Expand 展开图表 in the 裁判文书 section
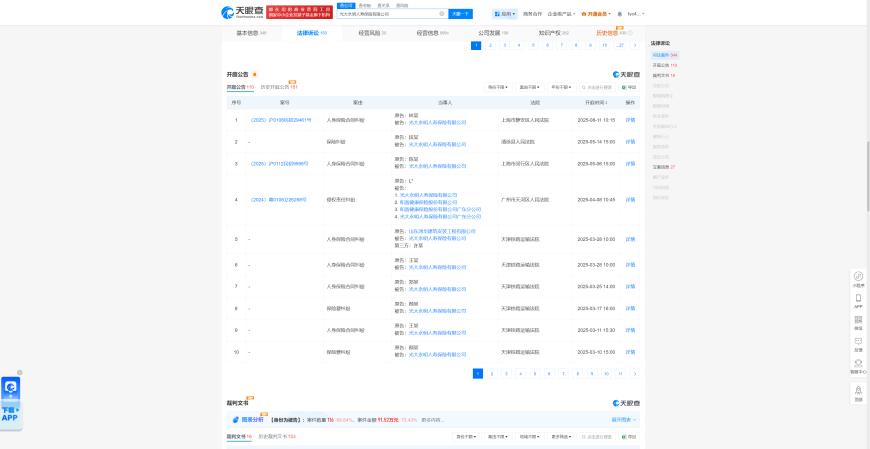The width and height of the screenshot is (870, 449). [624, 420]
